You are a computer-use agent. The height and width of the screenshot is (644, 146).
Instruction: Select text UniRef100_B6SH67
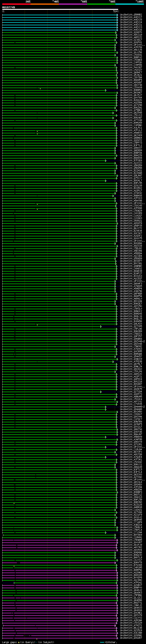point(131,93)
